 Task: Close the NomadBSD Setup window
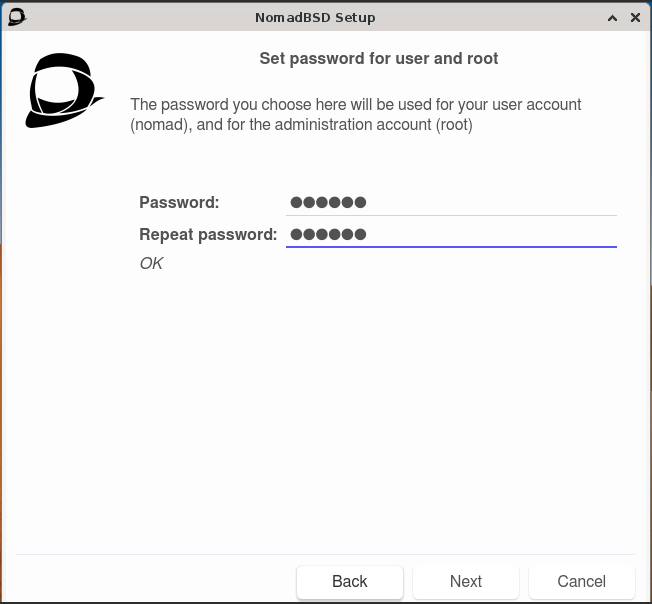pos(635,17)
